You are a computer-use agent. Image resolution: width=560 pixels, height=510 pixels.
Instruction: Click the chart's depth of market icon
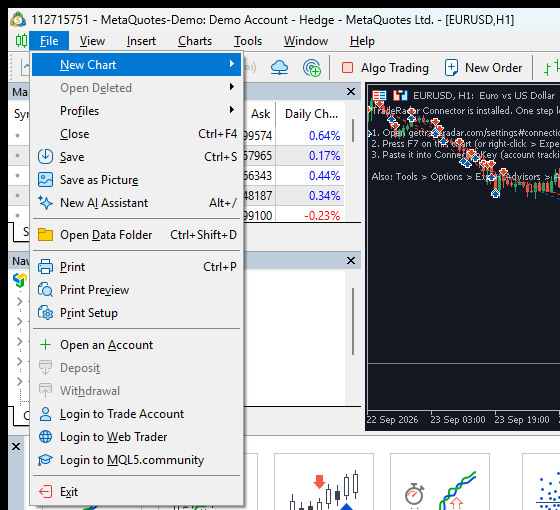pyautogui.click(x=400, y=95)
